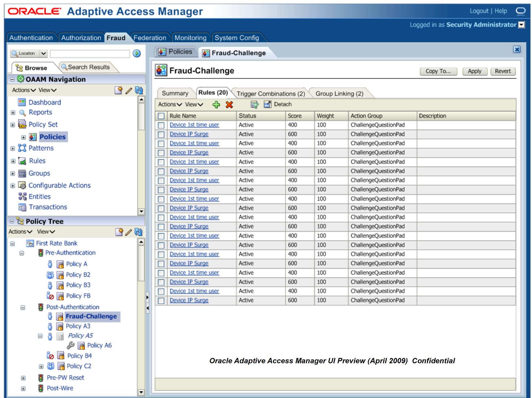The width and height of the screenshot is (532, 398).
Task: Click the Logout link
Action: 479,11
